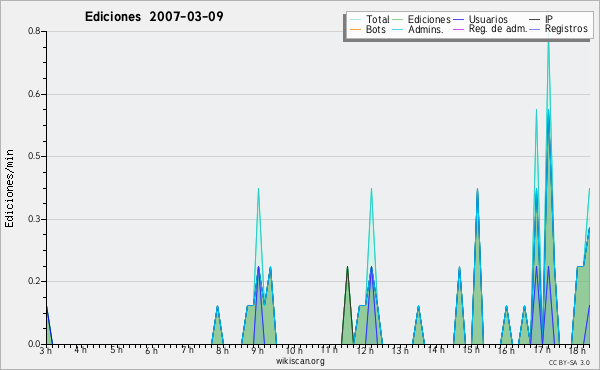Click the Bots legend entry

tap(368, 29)
